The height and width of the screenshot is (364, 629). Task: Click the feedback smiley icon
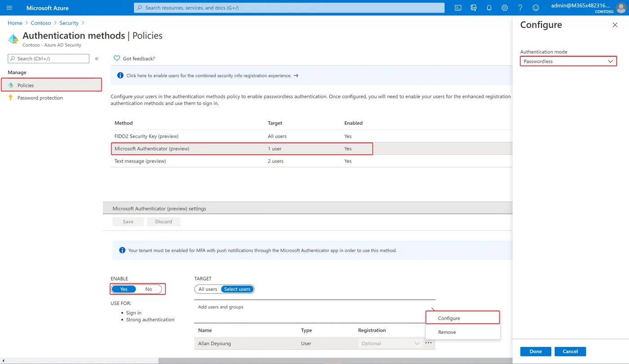[x=536, y=8]
